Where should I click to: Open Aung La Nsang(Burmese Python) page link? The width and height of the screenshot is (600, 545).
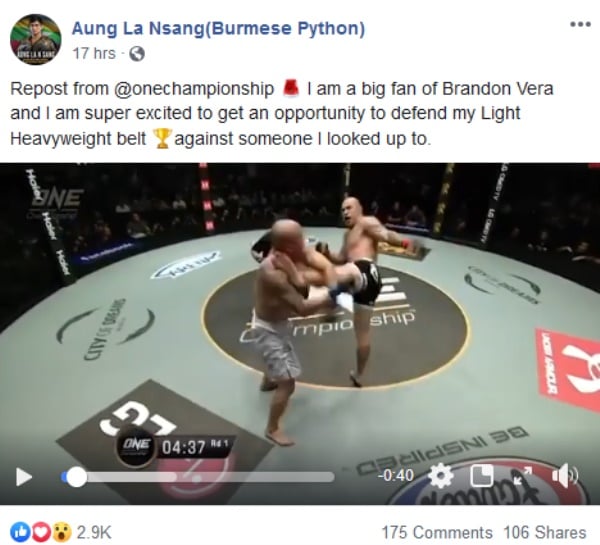pos(218,29)
